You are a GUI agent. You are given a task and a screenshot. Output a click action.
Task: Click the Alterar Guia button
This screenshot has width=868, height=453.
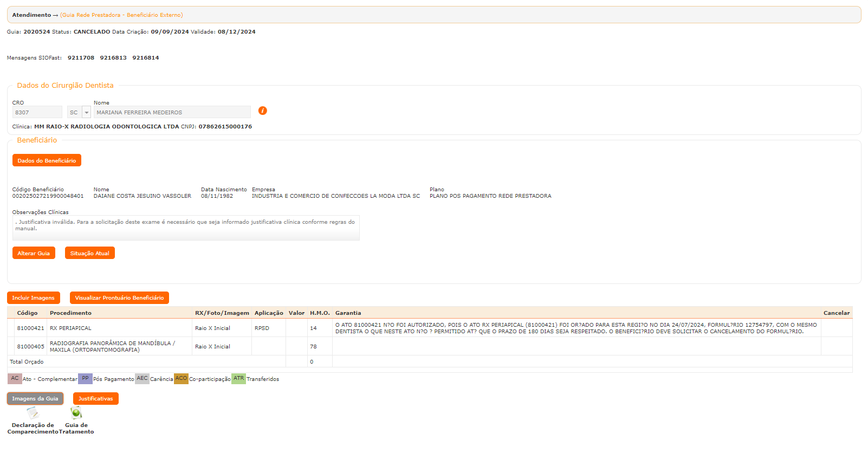click(x=34, y=253)
